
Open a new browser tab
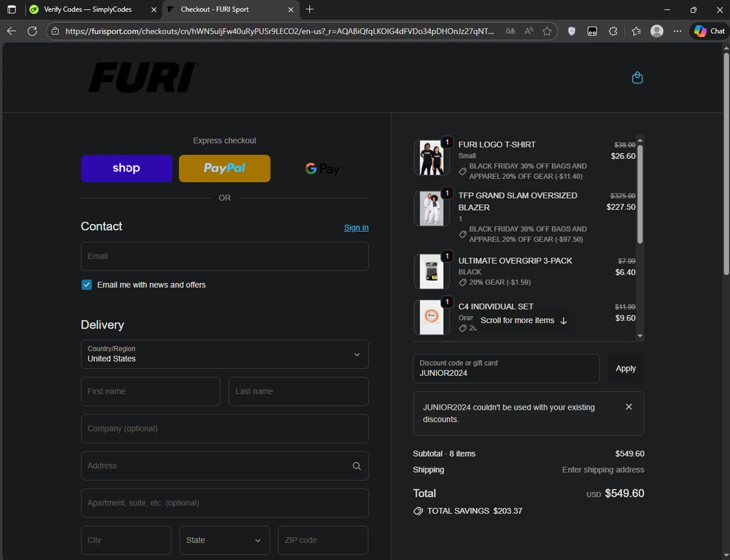click(x=310, y=9)
